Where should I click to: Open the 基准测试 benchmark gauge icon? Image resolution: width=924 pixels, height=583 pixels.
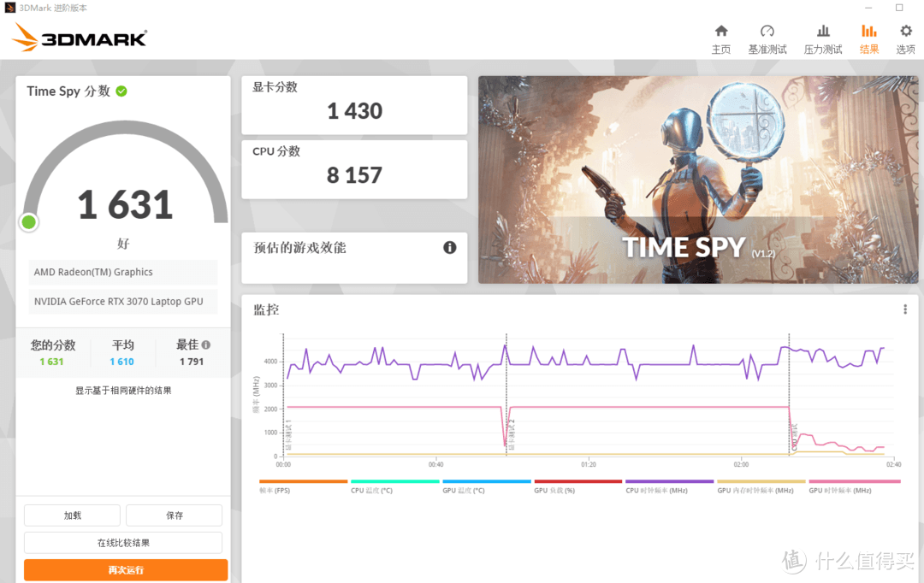[x=767, y=32]
